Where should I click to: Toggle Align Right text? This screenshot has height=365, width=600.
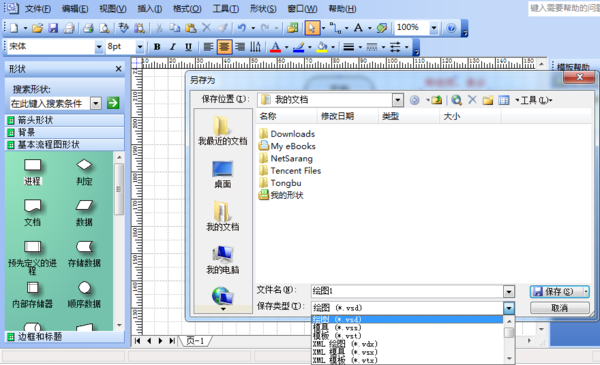(x=240, y=47)
